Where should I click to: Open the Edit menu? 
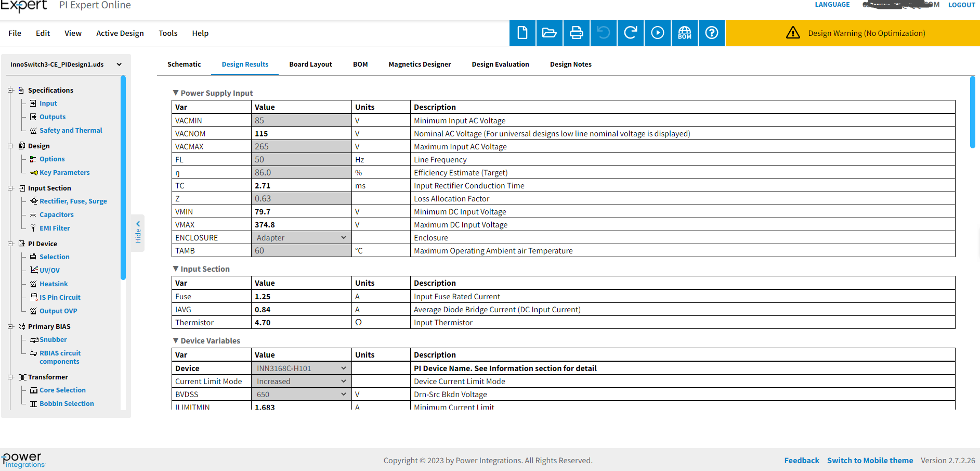[43, 33]
